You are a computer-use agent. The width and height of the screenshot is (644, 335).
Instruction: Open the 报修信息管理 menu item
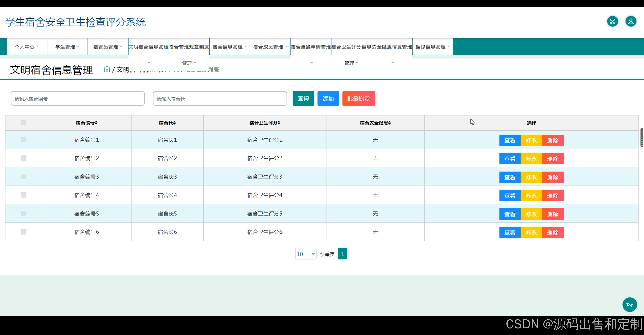click(x=432, y=47)
